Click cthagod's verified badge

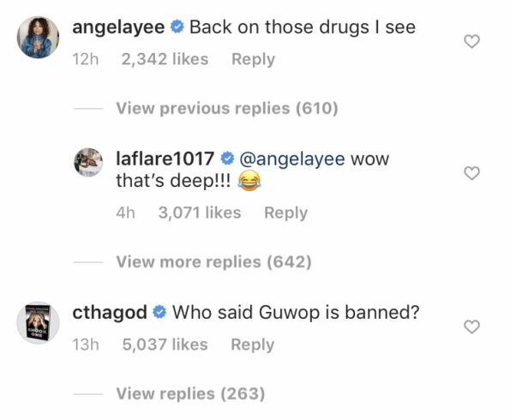pyautogui.click(x=159, y=312)
